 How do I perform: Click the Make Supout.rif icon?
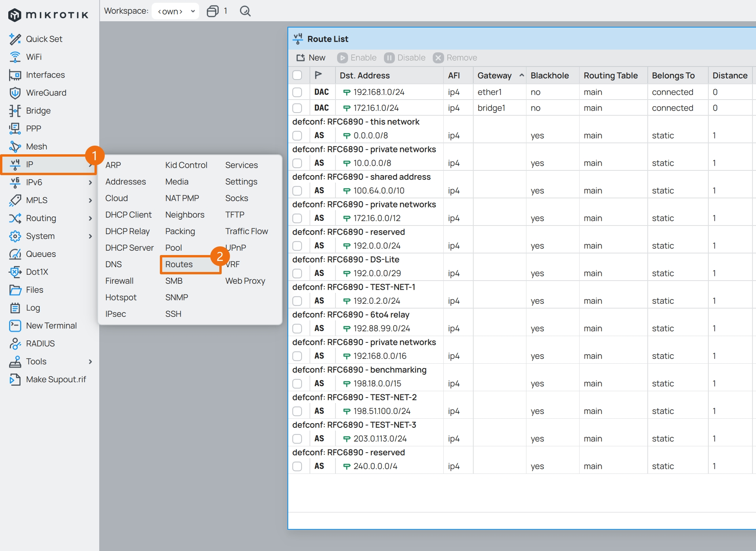click(x=15, y=379)
